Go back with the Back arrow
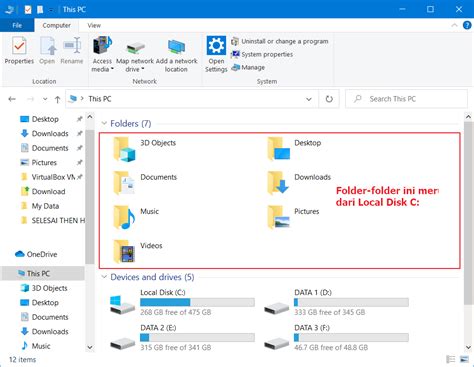Screen dimensions: 474x367 point(12,99)
